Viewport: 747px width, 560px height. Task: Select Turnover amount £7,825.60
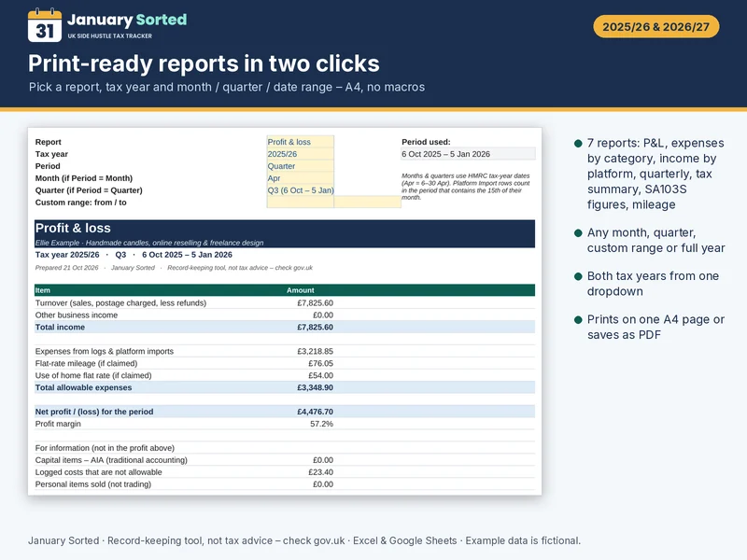click(315, 302)
